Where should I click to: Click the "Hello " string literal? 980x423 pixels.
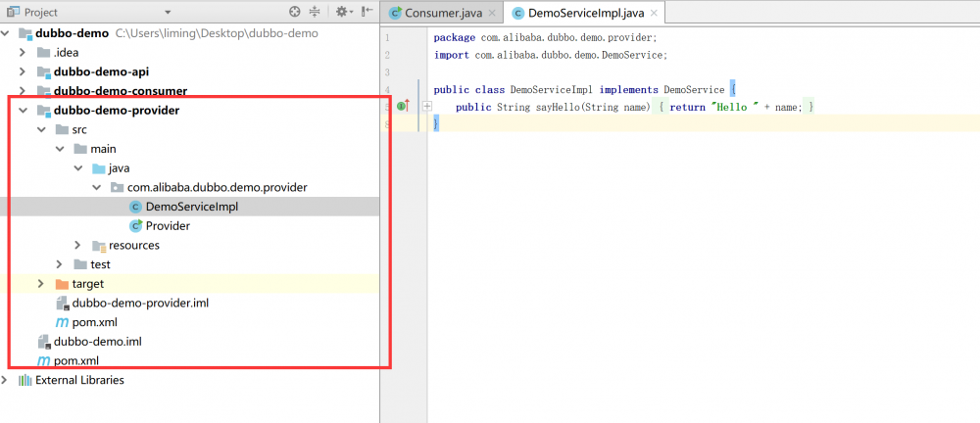734,108
